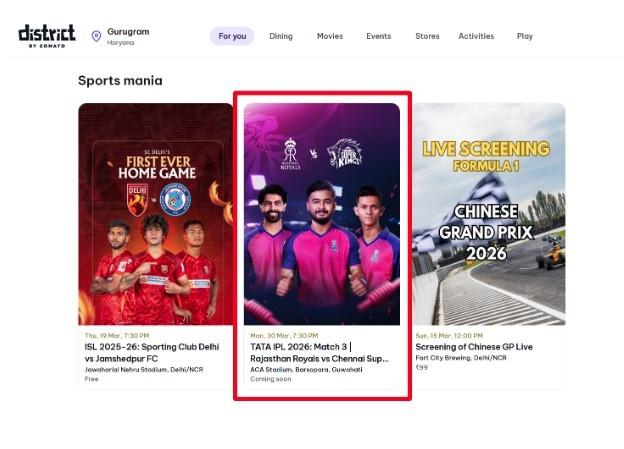The image size is (624, 449).
Task: Click the Sun, 15 Mar, 12:00 PM date
Action: [449, 336]
